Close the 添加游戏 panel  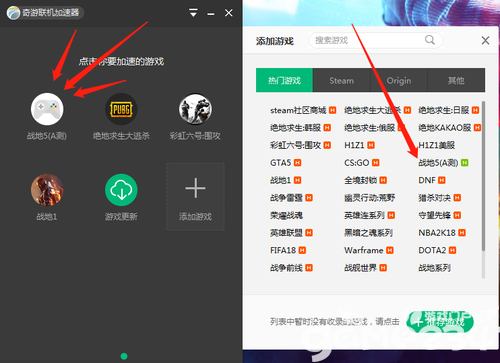pos(485,41)
